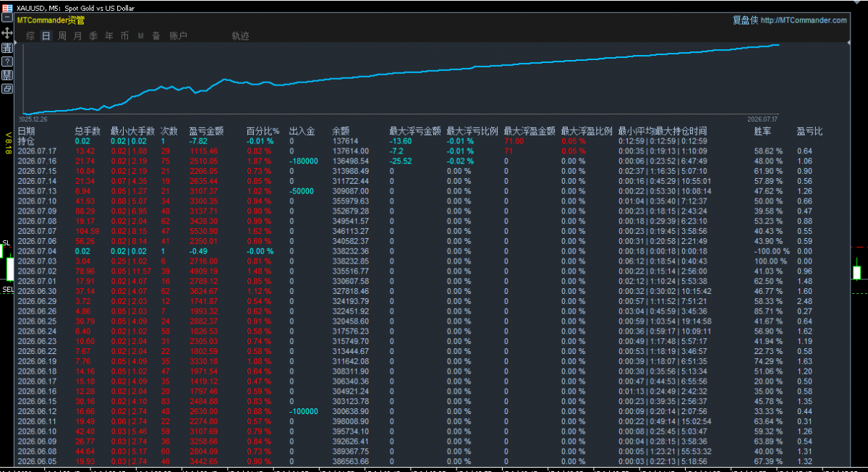
Task: Click the overlapping windows restore icon
Action: click(x=7, y=89)
